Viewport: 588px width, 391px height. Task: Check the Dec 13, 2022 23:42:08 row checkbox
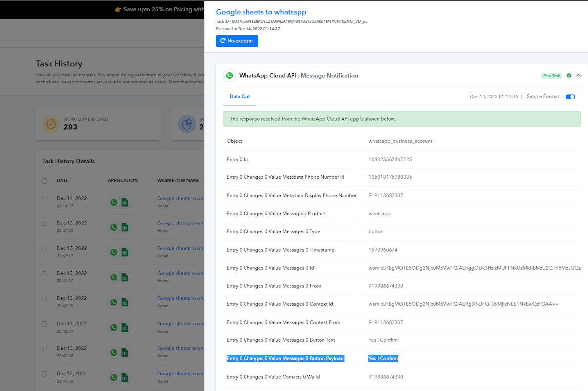coord(44,348)
